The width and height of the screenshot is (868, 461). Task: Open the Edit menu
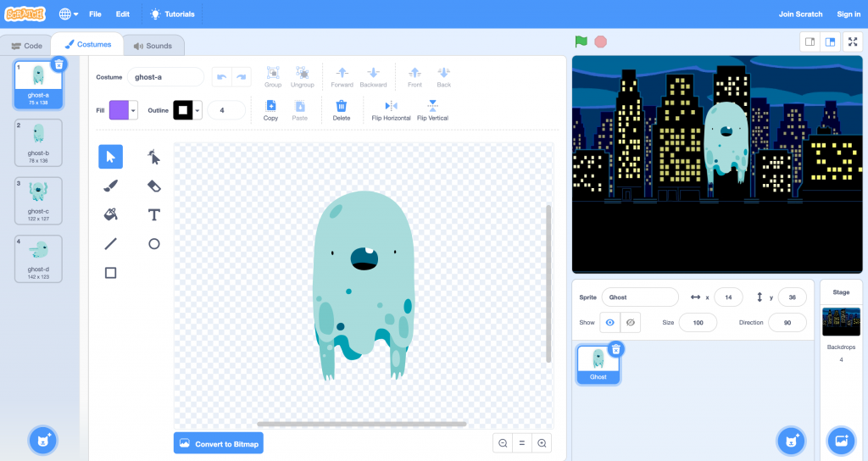pyautogui.click(x=123, y=14)
